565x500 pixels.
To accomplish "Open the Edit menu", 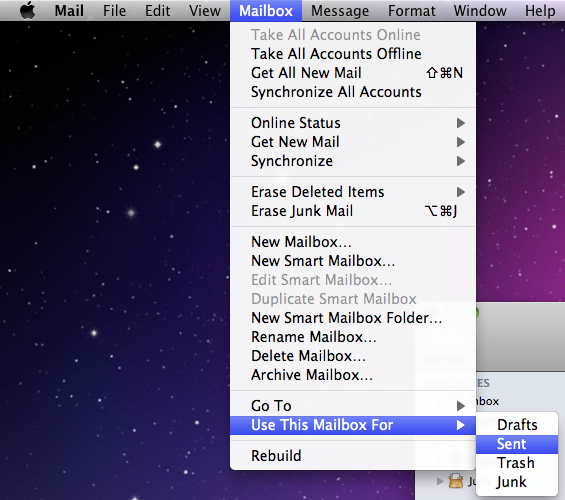I will pos(157,11).
